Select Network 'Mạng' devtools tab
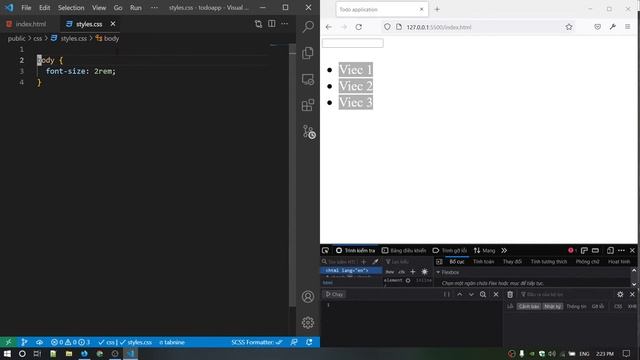 tap(484, 251)
